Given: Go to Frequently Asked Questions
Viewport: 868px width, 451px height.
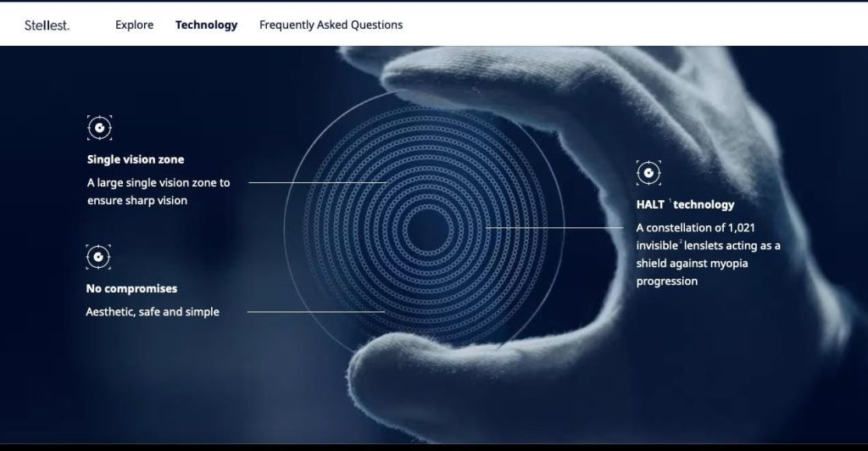Looking at the screenshot, I should [331, 25].
